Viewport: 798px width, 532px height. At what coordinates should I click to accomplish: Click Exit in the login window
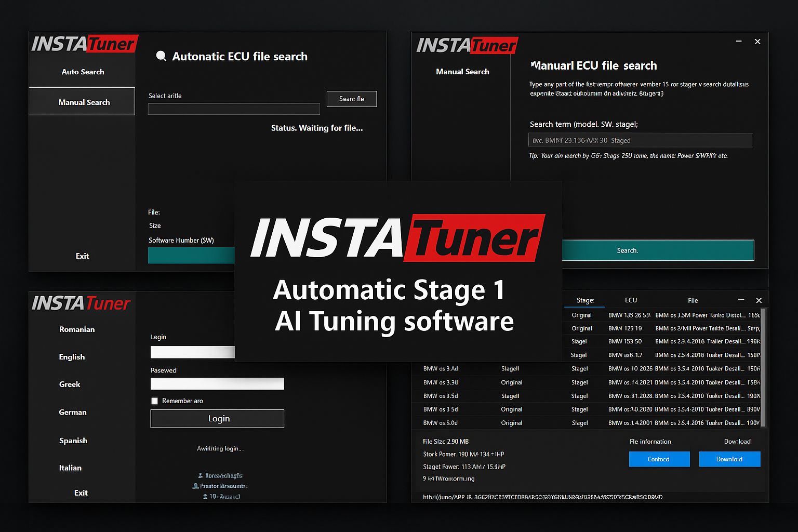(81, 493)
